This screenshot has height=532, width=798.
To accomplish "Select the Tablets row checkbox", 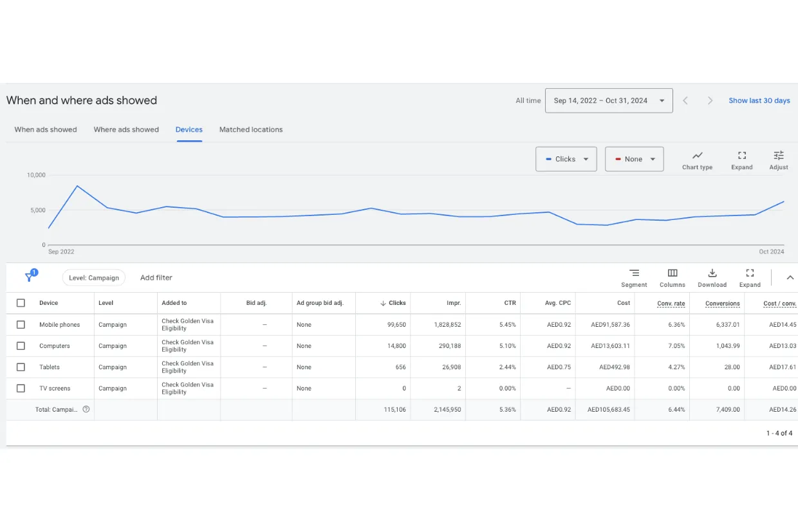I will pyautogui.click(x=21, y=367).
